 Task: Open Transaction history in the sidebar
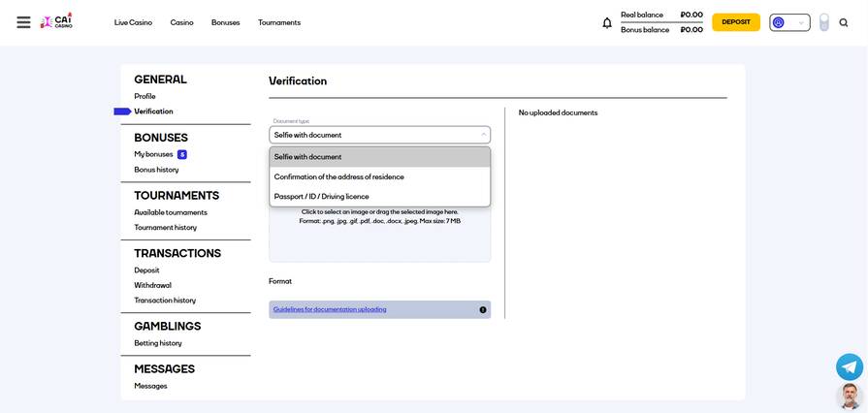tap(165, 301)
